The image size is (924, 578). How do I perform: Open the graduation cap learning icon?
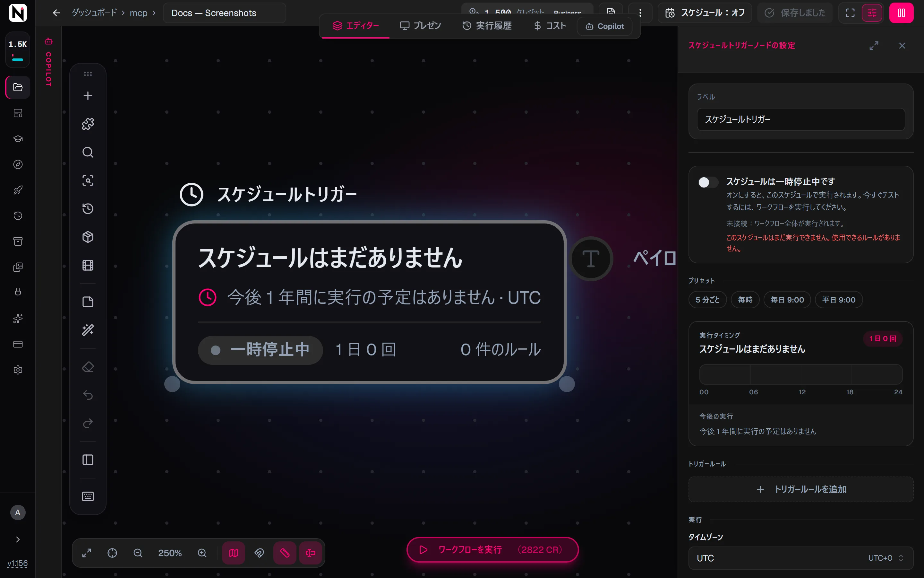[x=18, y=139]
